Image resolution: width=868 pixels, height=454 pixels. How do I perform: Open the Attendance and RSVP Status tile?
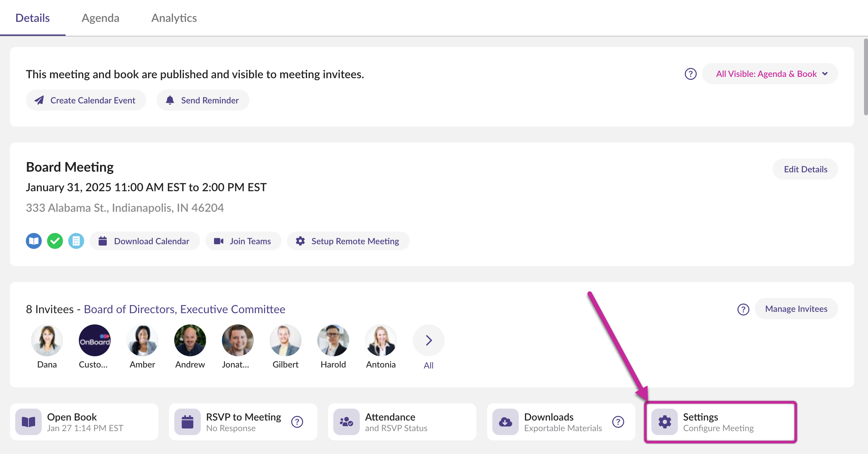pyautogui.click(x=402, y=422)
